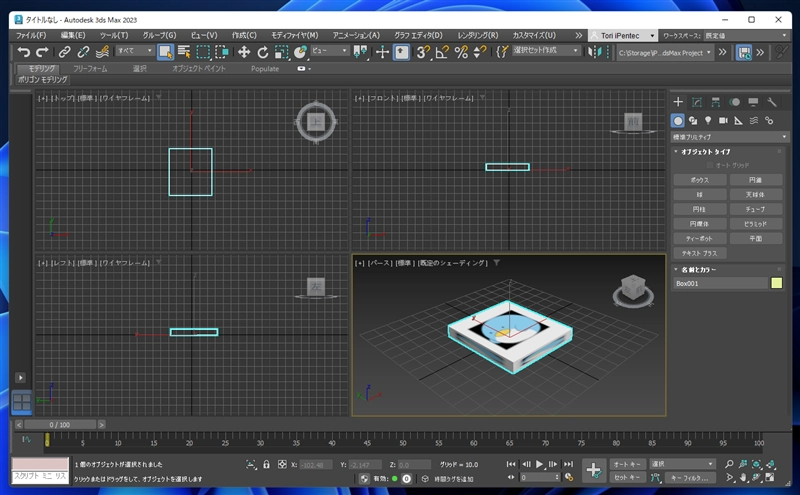Viewport: 800px width, 495px height.
Task: Click the Box001 object name field
Action: [x=720, y=283]
